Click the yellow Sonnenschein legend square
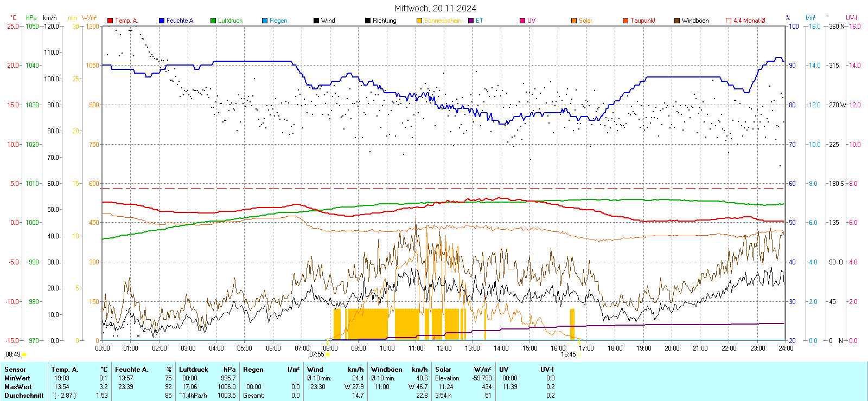Viewport: 868px width, 401px height. [x=419, y=21]
